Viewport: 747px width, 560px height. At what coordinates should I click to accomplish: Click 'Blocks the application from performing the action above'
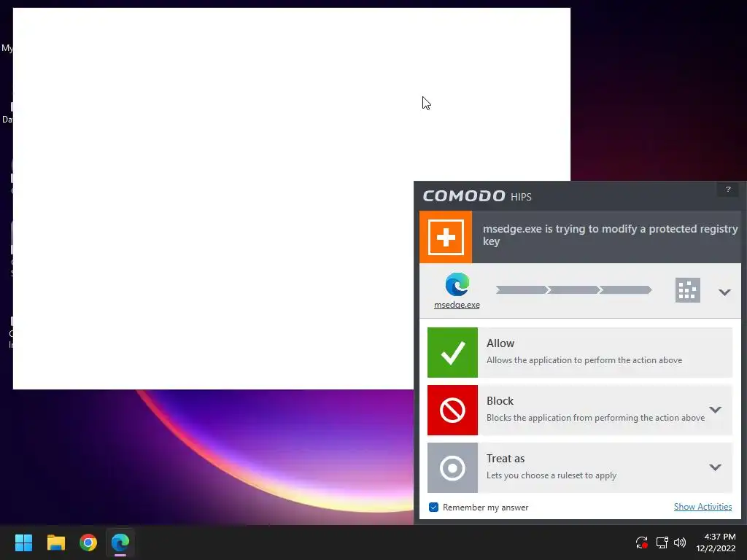click(x=595, y=418)
